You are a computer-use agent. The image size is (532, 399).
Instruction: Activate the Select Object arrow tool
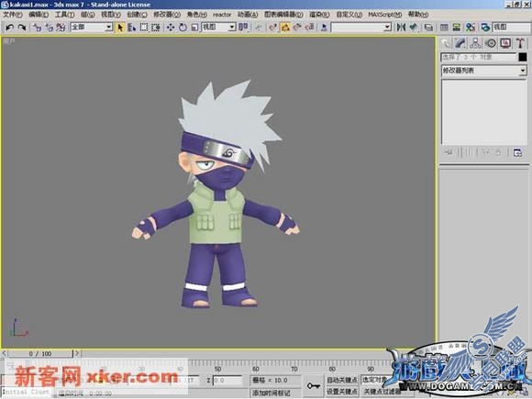click(x=120, y=28)
